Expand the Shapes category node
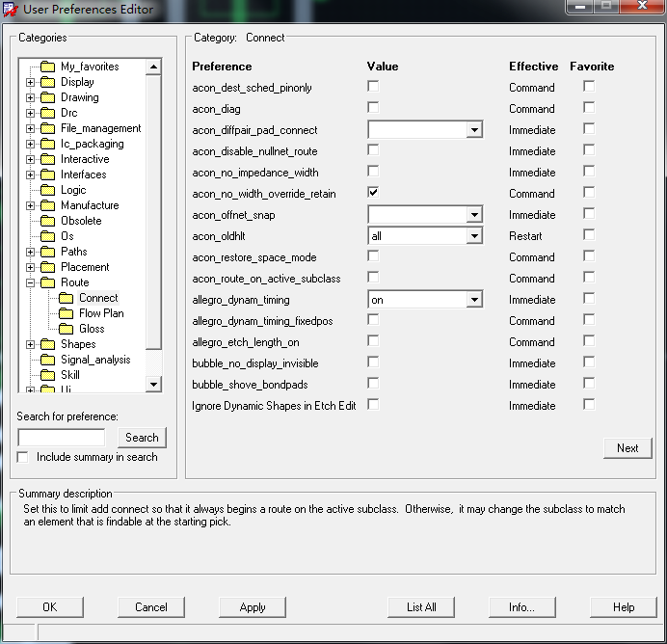The height and width of the screenshot is (644, 667). tap(31, 344)
